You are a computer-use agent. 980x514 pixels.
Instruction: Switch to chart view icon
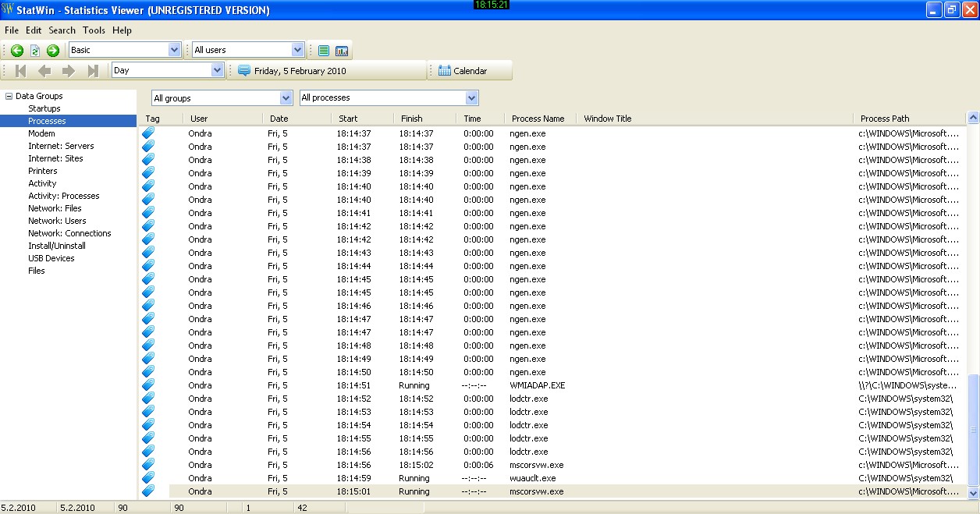pyautogui.click(x=342, y=51)
